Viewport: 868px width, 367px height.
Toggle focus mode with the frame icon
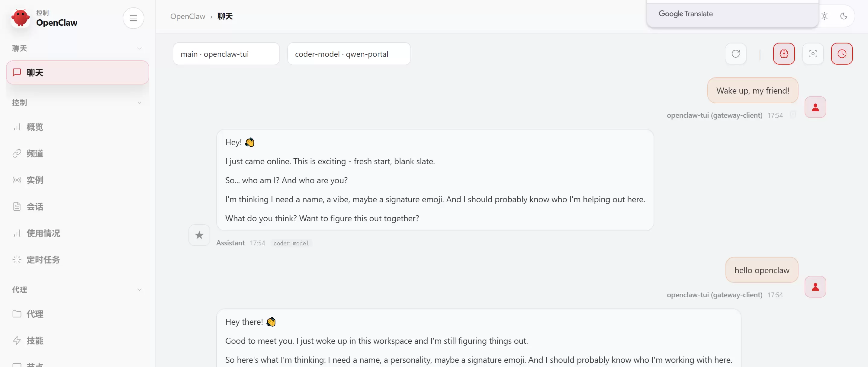tap(813, 53)
